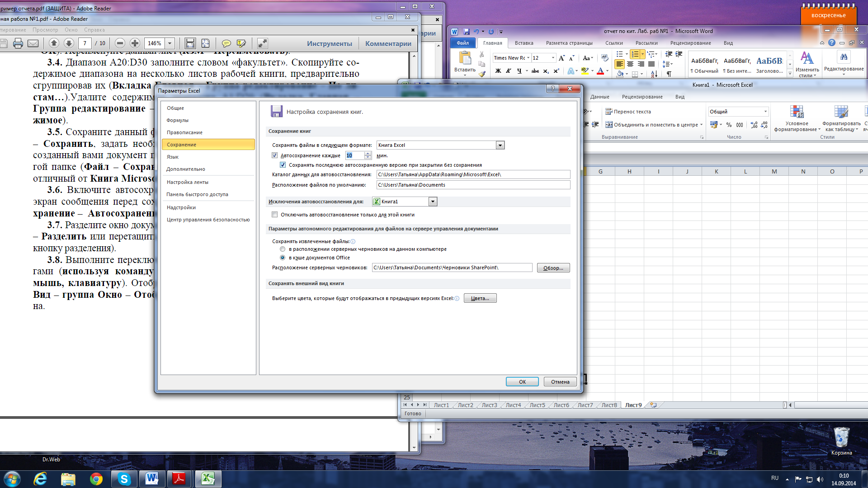
Task: Switch Adobe Reader to read mode icon
Action: point(263,43)
